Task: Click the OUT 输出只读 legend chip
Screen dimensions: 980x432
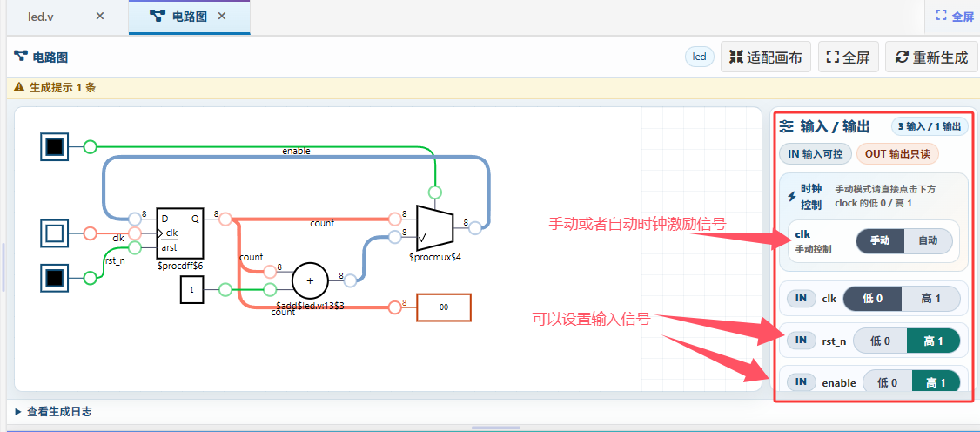Action: pos(896,154)
